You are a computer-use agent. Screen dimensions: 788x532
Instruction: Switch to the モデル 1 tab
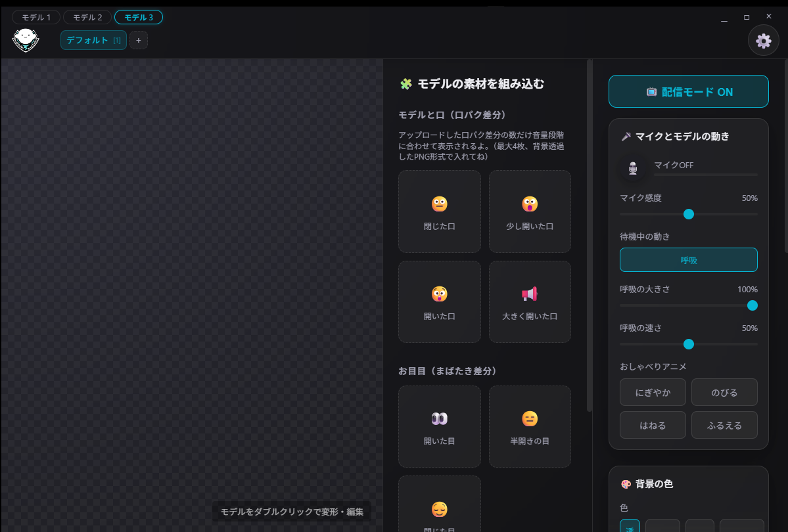tap(36, 17)
